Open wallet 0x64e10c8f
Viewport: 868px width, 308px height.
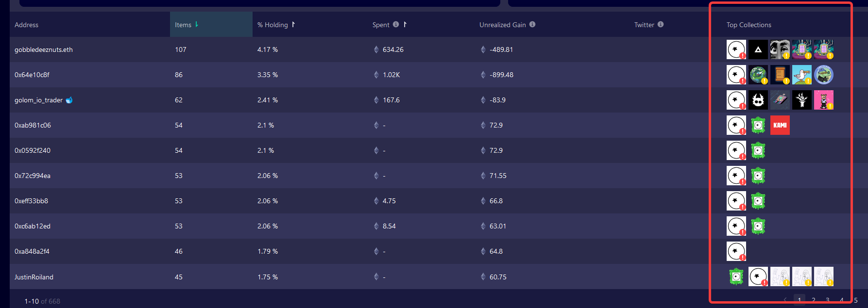tap(32, 75)
